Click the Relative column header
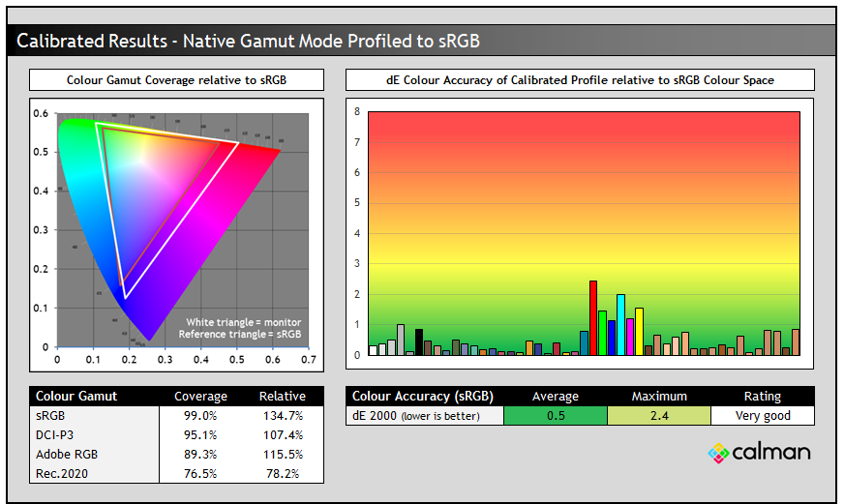This screenshot has height=504, width=844. 282,396
